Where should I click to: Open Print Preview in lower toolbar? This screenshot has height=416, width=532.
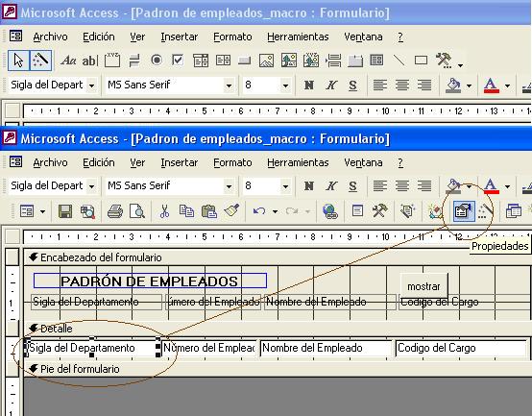click(137, 211)
